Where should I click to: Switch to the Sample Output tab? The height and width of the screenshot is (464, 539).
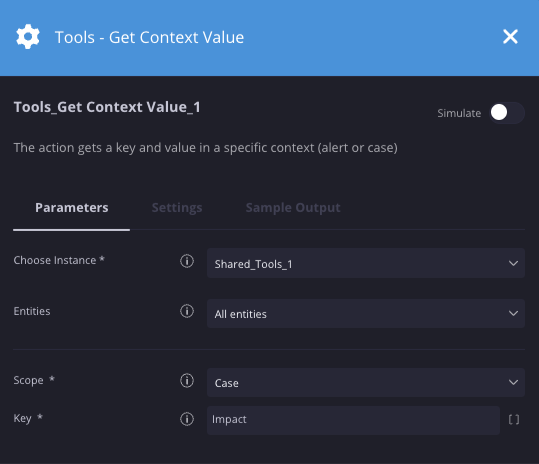tap(293, 208)
